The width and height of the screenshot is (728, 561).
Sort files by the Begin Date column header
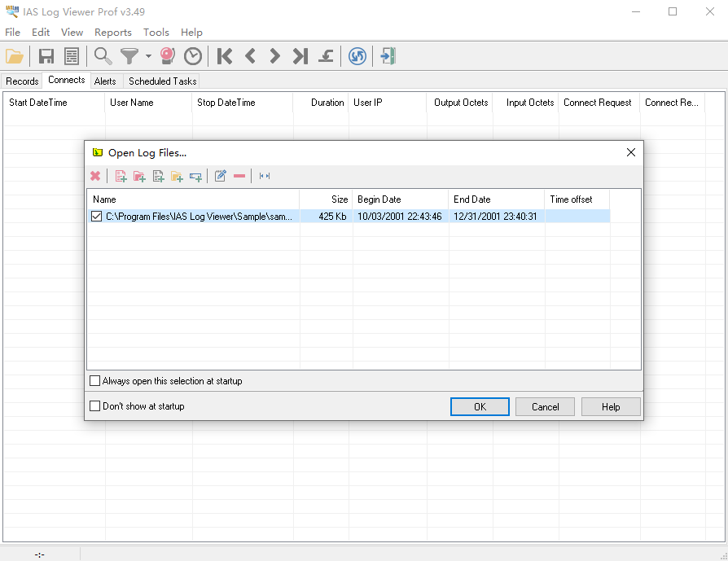[400, 199]
